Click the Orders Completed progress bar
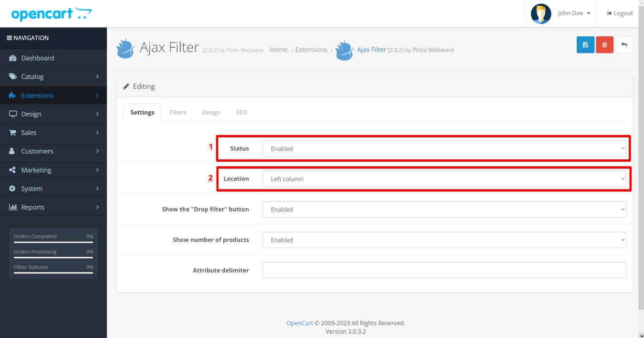 [53, 243]
